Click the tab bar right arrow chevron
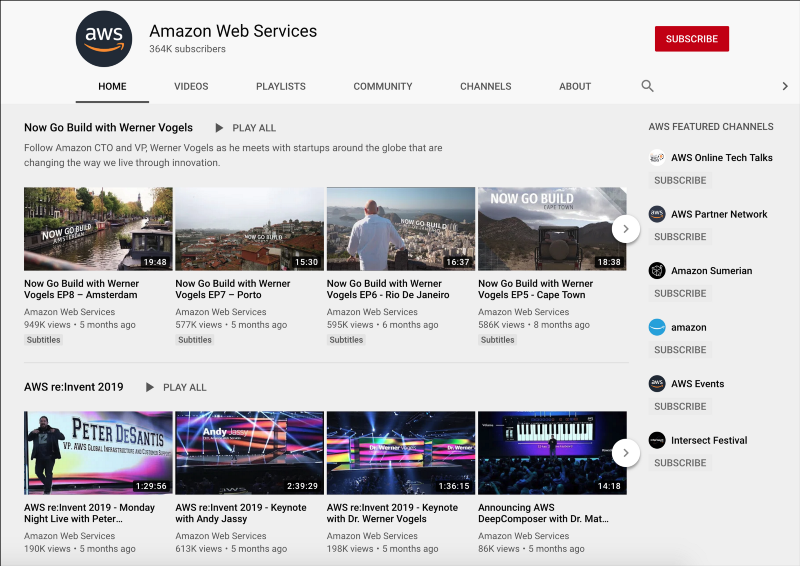Viewport: 800px width, 566px height. pos(785,86)
